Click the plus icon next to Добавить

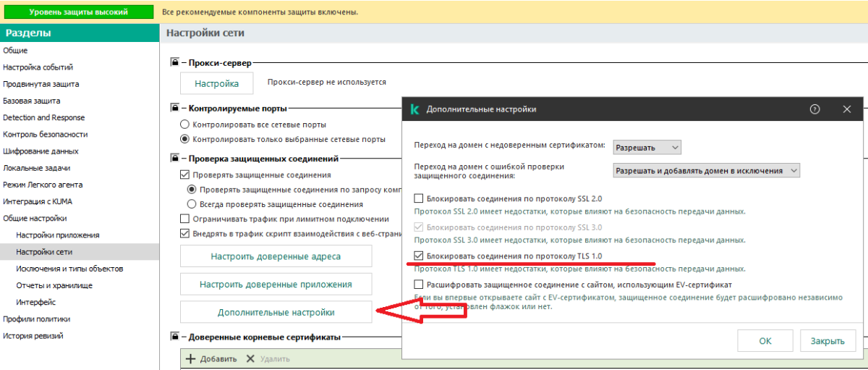[191, 358]
